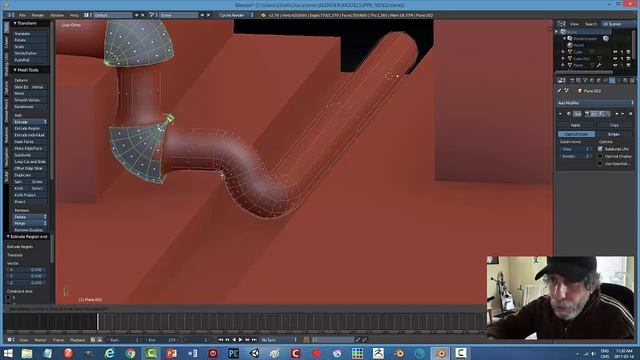This screenshot has width=640, height=360.
Task: Select the Render camera properties tab
Action: pyautogui.click(x=572, y=81)
